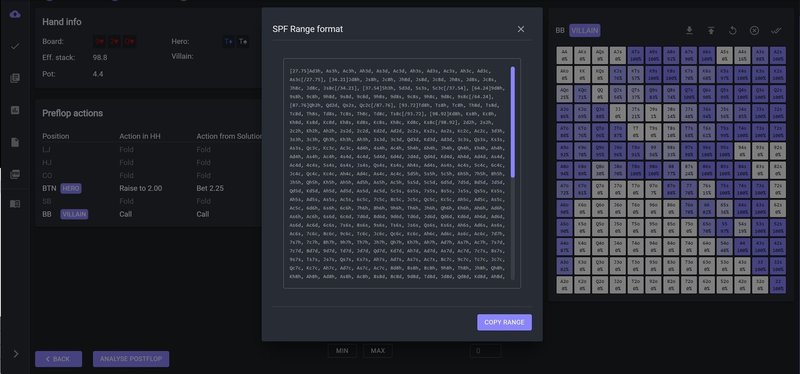Image resolution: width=800 pixels, height=374 pixels.
Task: Click the undo reset icon above the grid
Action: (x=733, y=31)
